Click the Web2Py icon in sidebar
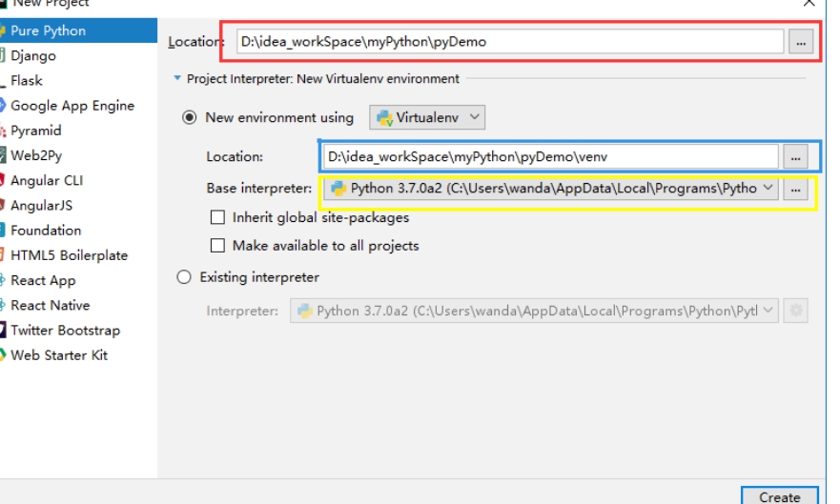This screenshot has width=840, height=504. pos(3,155)
